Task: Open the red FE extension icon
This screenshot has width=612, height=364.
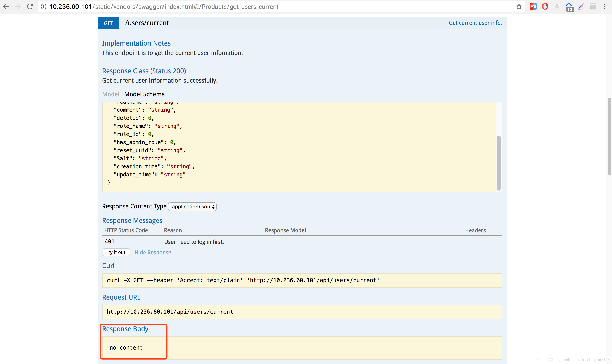Action: 533,7
